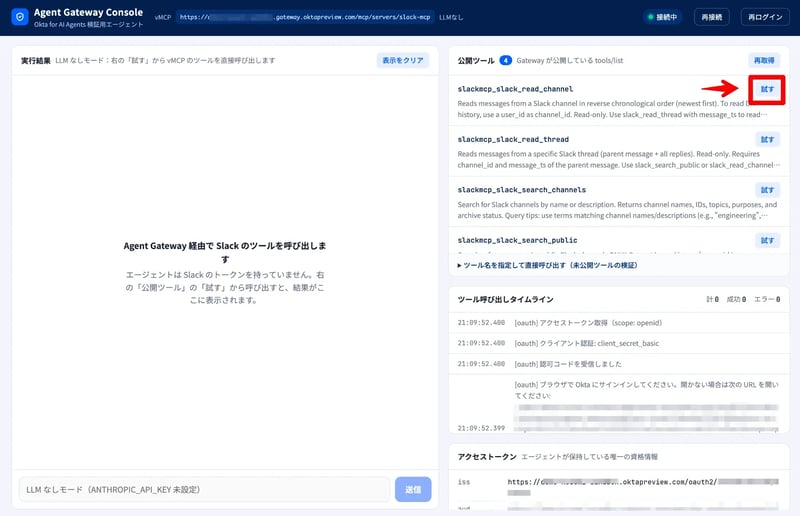Click the ブラウザで Okta にサインイン timeline message

coord(646,390)
